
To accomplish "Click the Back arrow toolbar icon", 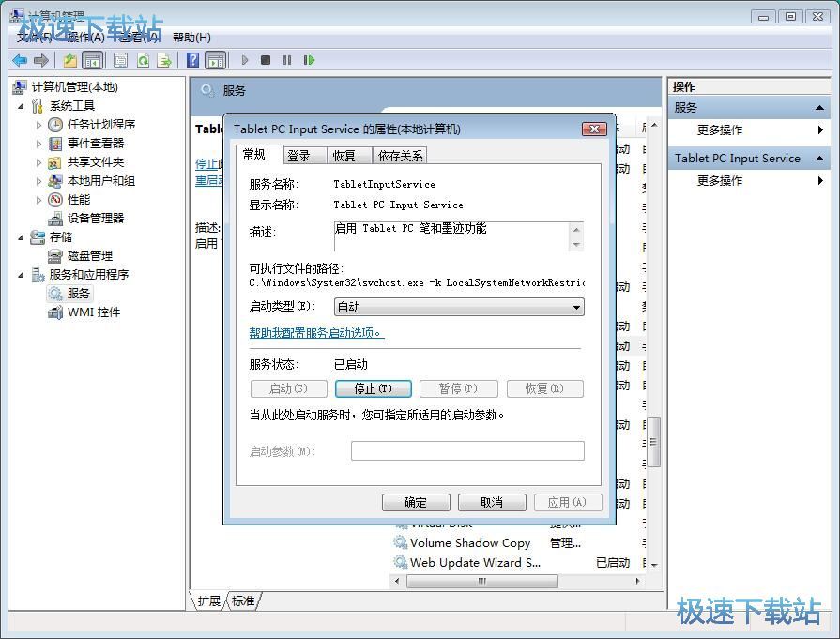I will (20, 61).
